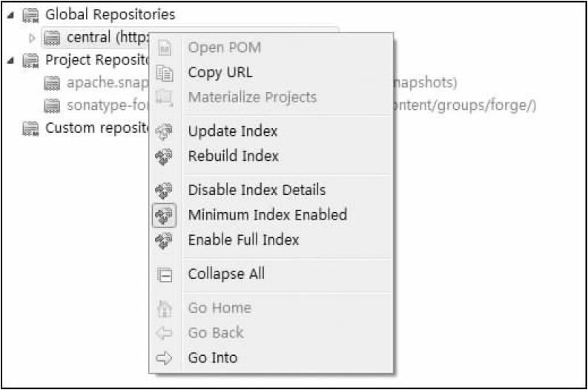Expand the central repository node
Viewport: 588px width, 390px height.
(32, 37)
